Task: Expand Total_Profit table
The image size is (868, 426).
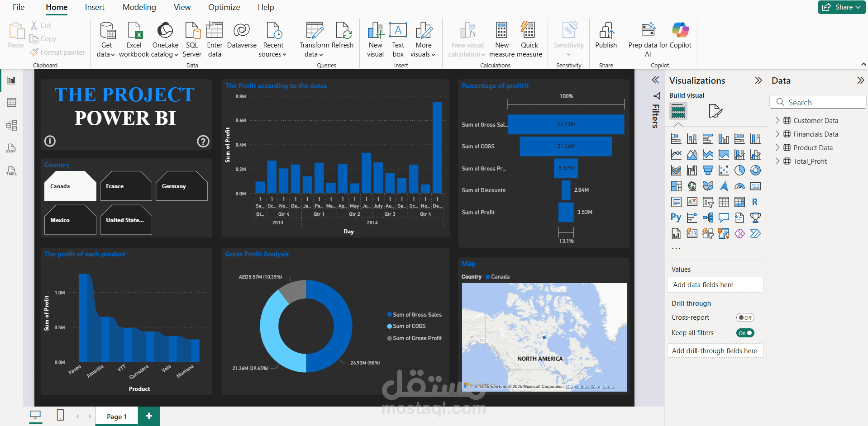Action: tap(777, 161)
